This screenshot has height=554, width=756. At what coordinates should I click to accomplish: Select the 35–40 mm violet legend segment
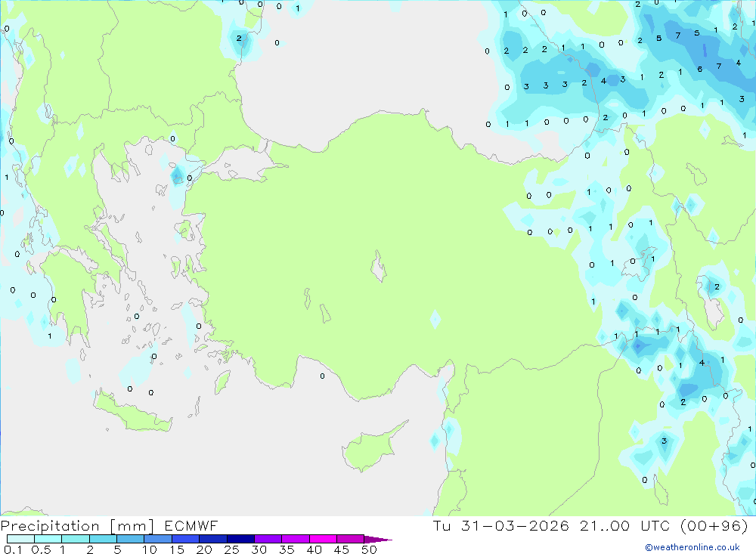tap(295, 539)
